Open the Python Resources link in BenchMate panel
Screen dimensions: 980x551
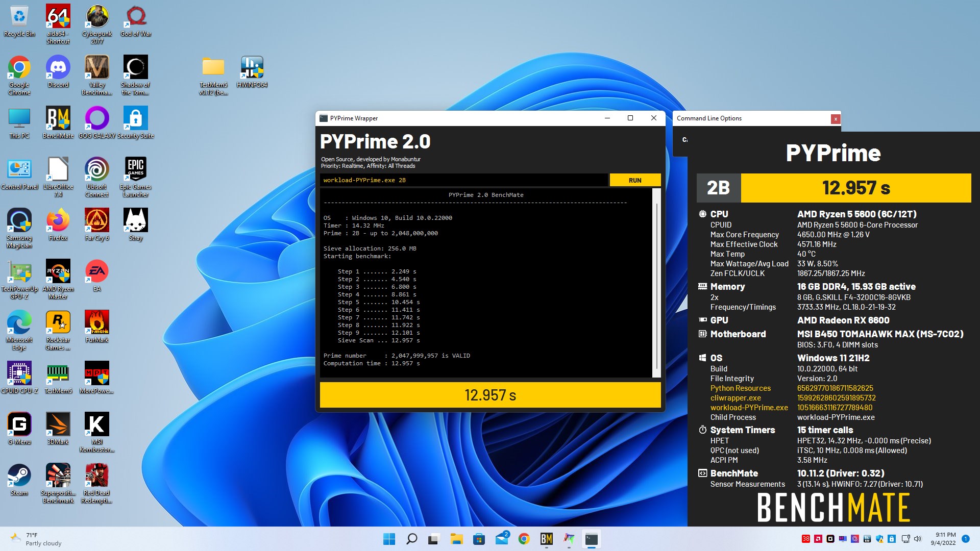click(x=740, y=388)
